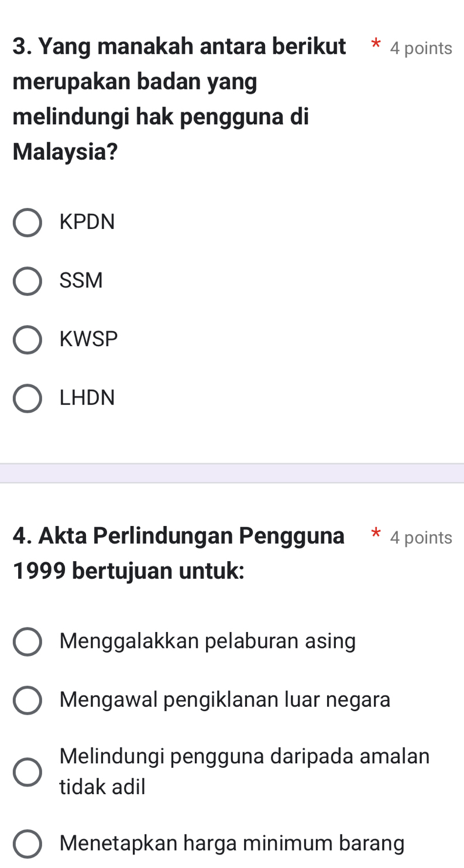464x868 pixels.
Task: Tap the text "Mengawal pengiklanan luar negara"
Action: (x=225, y=700)
